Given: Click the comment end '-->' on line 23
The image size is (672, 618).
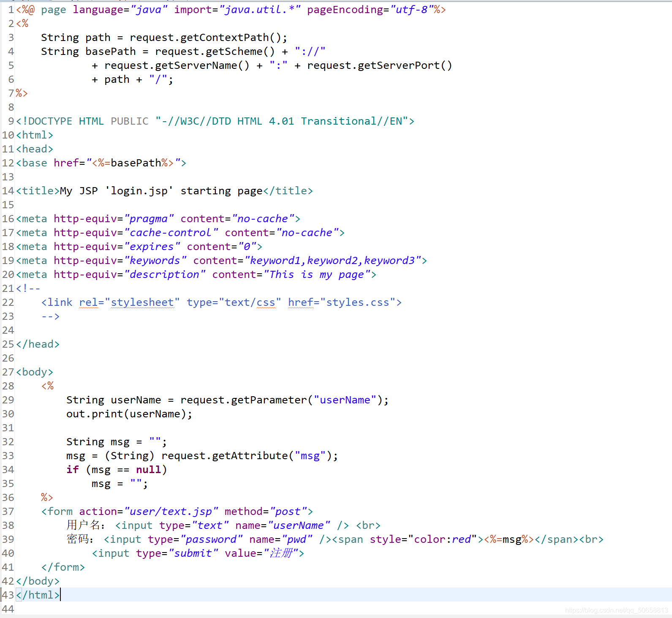Looking at the screenshot, I should (50, 316).
